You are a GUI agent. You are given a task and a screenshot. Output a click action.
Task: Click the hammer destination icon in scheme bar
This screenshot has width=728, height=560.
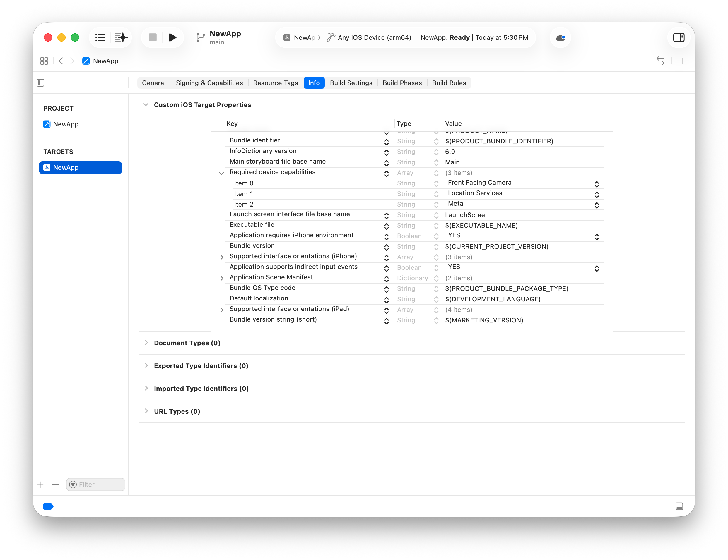tap(330, 37)
